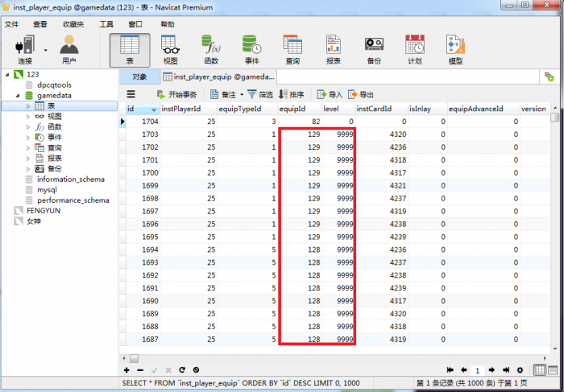Image resolution: width=564 pixels, height=392 pixels.
Task: Open the User (用户) toolbar icon
Action: [69, 50]
